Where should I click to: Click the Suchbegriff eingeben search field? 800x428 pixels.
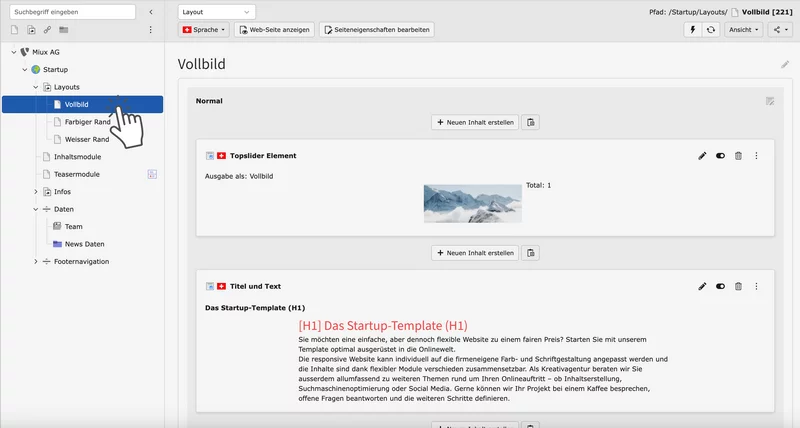tap(72, 12)
